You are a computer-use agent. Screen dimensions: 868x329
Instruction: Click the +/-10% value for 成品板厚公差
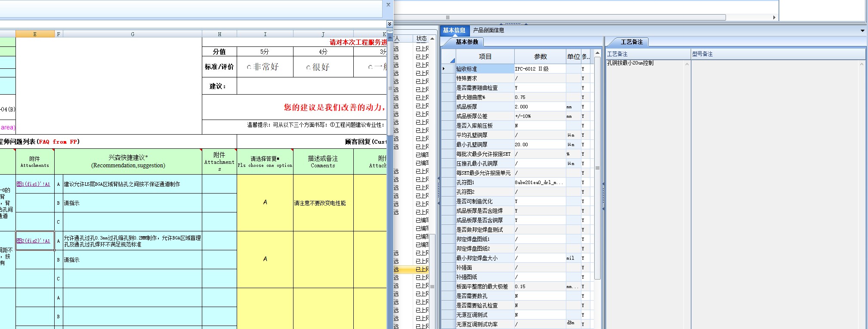point(540,116)
